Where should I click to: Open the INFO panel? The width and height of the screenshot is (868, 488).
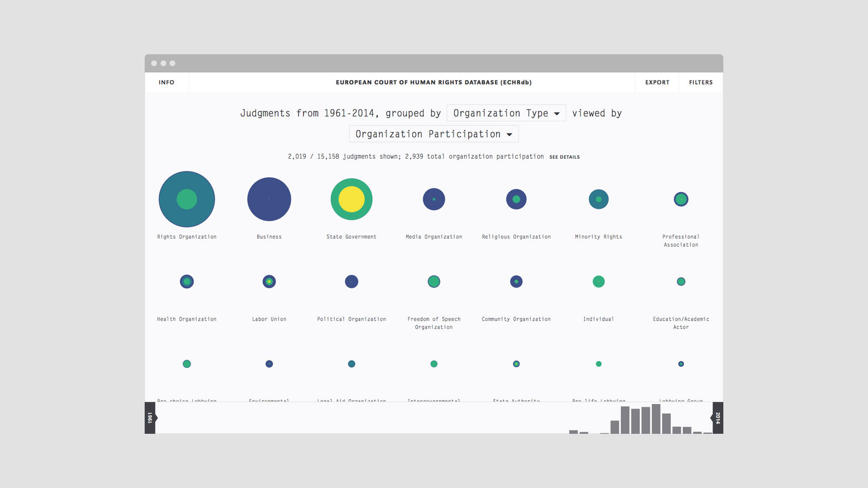[166, 82]
